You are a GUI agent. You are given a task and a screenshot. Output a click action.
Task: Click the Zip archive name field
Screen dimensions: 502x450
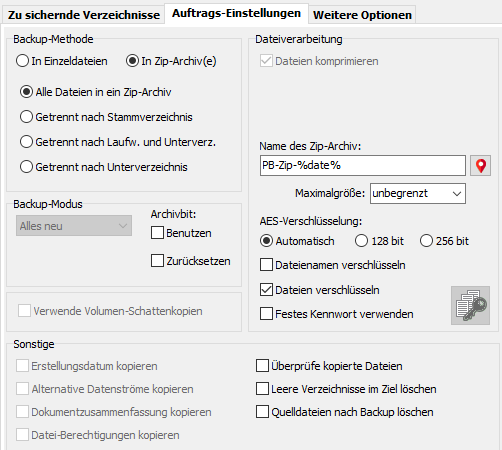[363, 165]
